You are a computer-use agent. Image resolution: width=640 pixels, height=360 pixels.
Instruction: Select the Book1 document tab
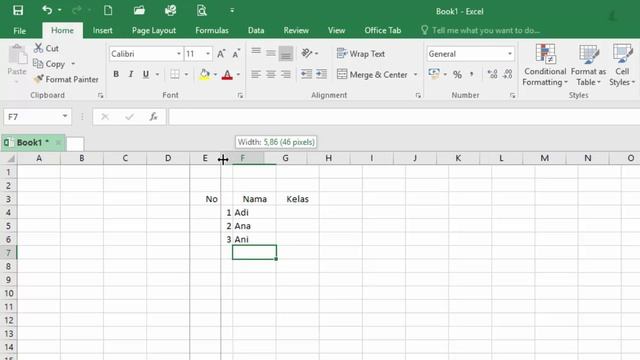(33, 142)
